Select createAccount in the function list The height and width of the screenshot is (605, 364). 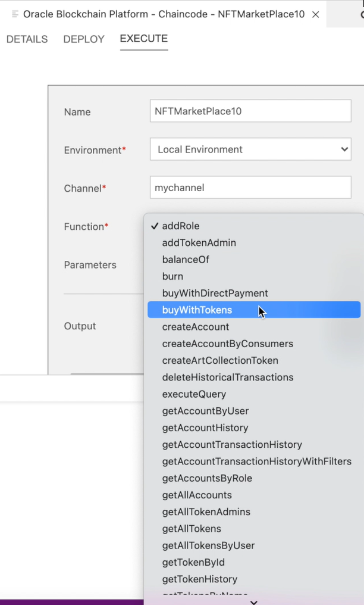pyautogui.click(x=195, y=326)
